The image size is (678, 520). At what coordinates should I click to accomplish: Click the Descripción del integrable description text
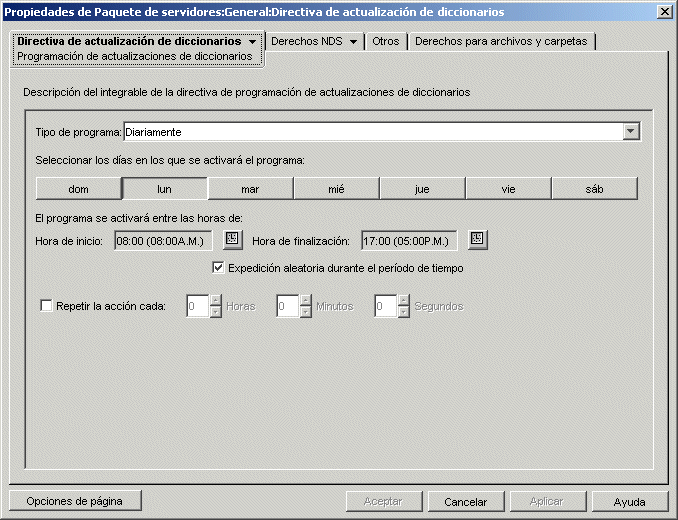coord(246,92)
